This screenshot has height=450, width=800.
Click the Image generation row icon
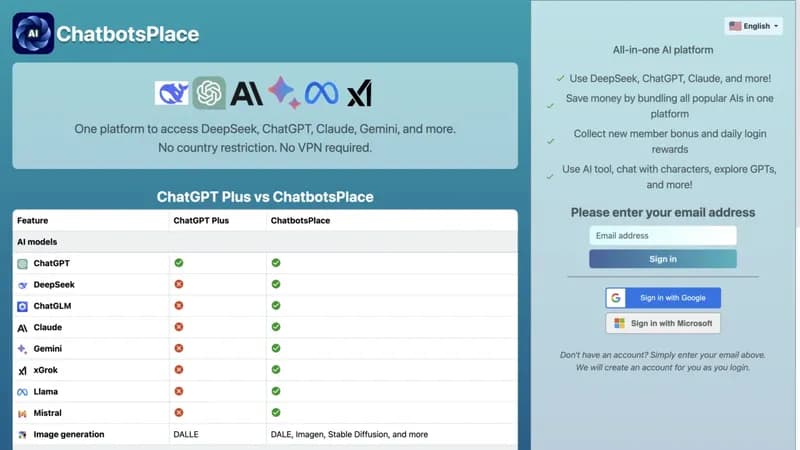click(22, 435)
